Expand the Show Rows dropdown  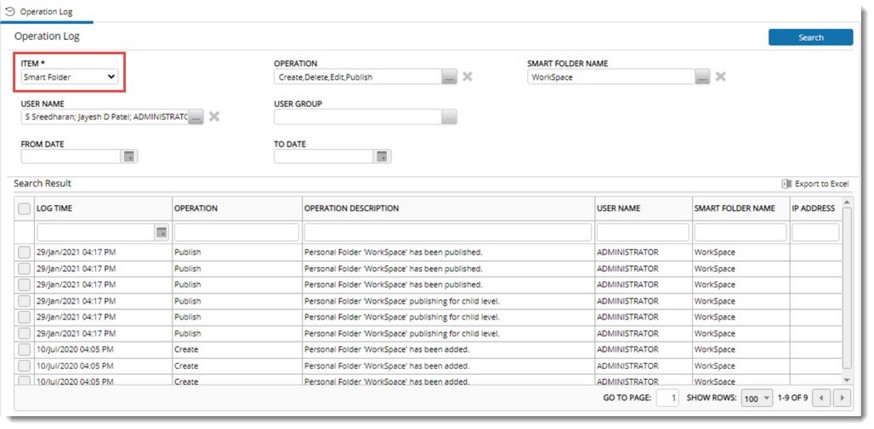point(757,398)
